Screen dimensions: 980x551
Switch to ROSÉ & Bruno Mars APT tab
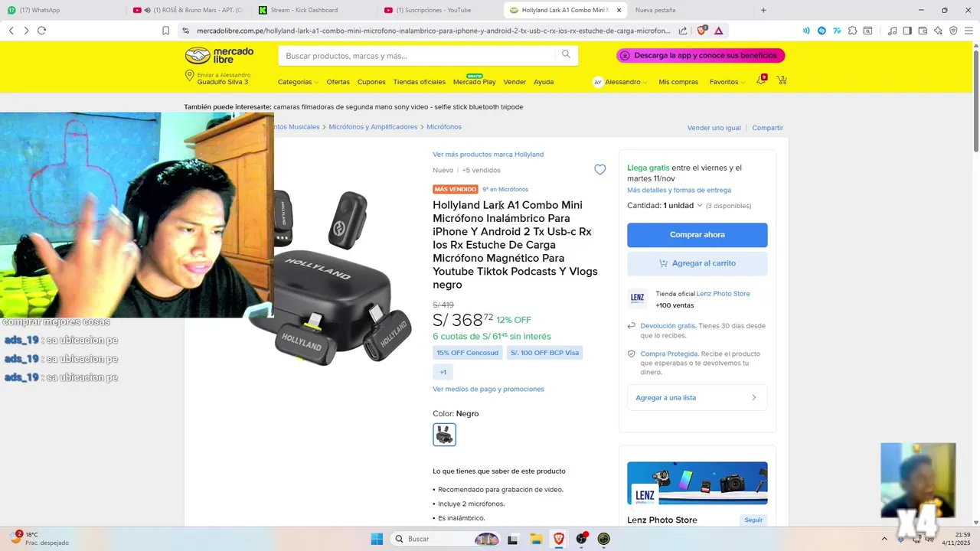188,10
